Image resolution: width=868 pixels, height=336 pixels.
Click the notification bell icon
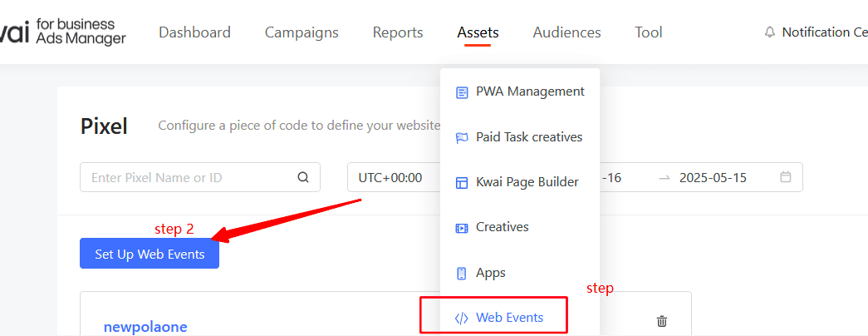point(770,32)
